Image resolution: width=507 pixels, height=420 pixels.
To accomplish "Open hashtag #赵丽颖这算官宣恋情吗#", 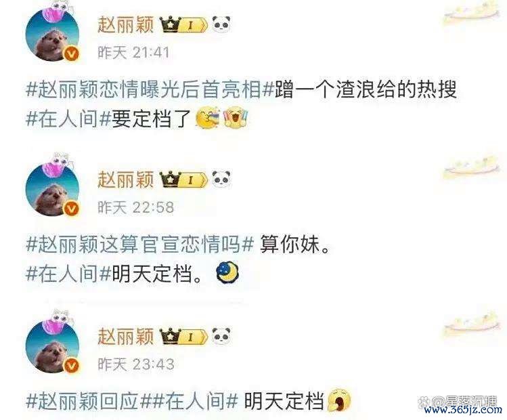I will pos(139,244).
